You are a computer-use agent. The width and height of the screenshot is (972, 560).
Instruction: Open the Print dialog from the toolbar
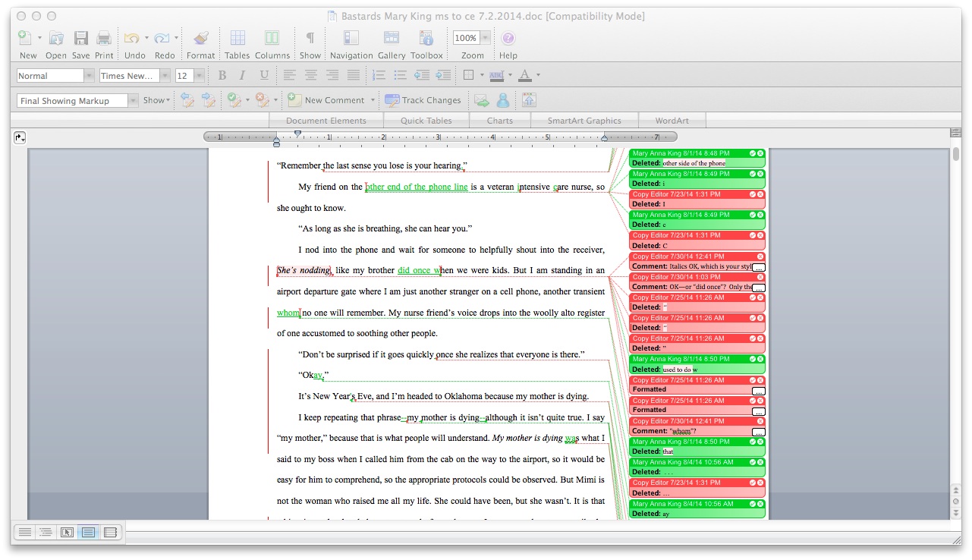(104, 39)
